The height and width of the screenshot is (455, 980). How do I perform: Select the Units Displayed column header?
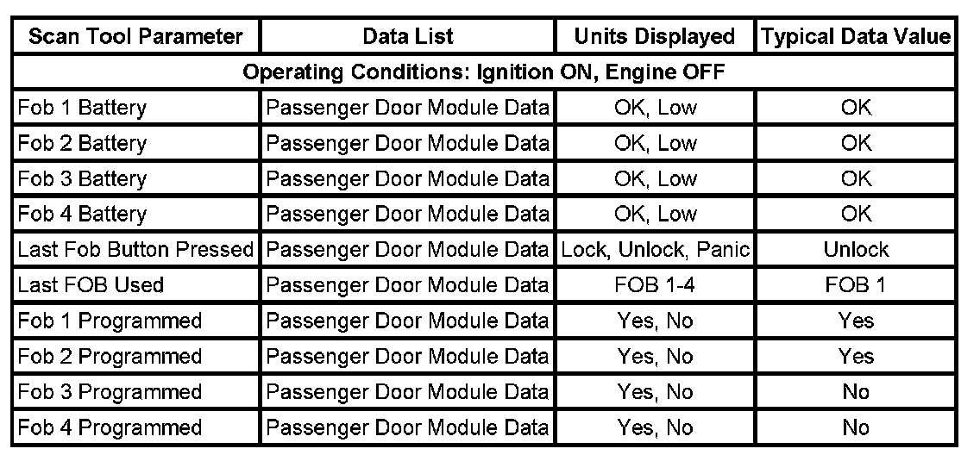click(x=656, y=37)
